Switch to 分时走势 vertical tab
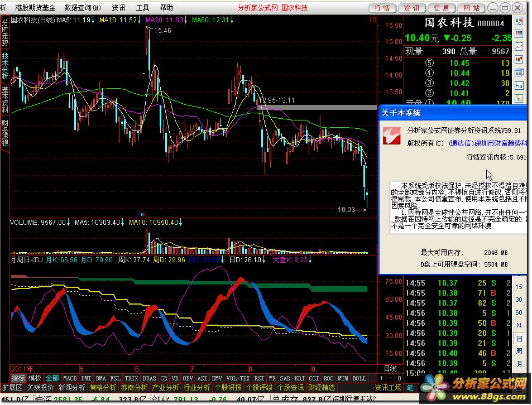The image size is (532, 405). (5, 32)
